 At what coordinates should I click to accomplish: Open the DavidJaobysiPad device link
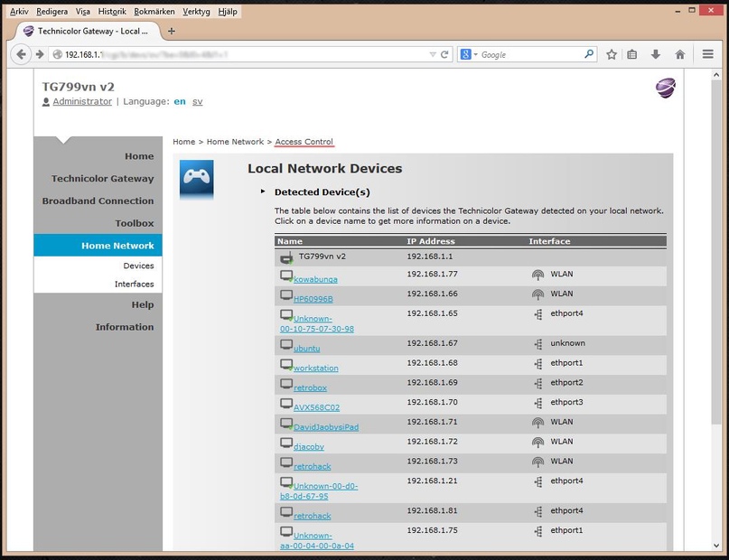326,426
